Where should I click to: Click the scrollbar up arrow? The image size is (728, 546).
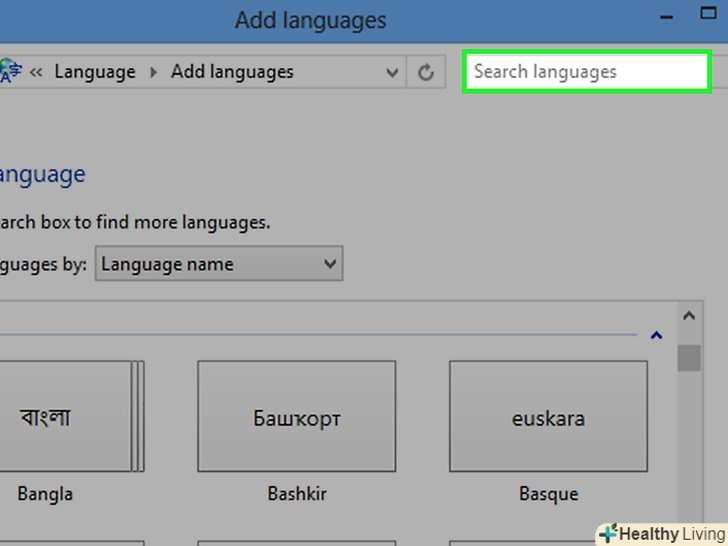pos(689,316)
